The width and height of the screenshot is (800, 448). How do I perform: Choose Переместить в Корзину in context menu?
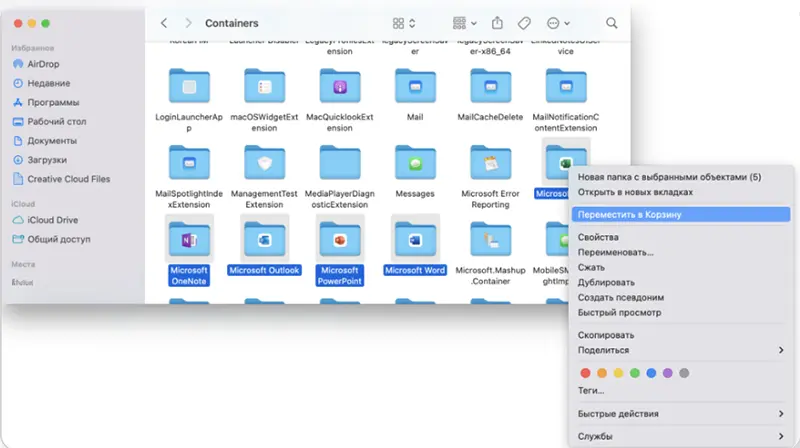tap(628, 214)
